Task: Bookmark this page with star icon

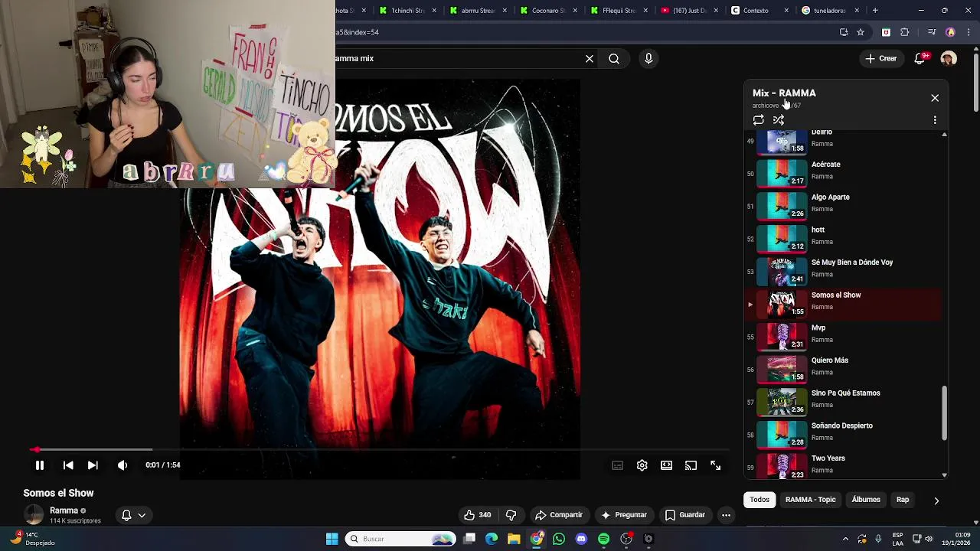Action: coord(861,32)
